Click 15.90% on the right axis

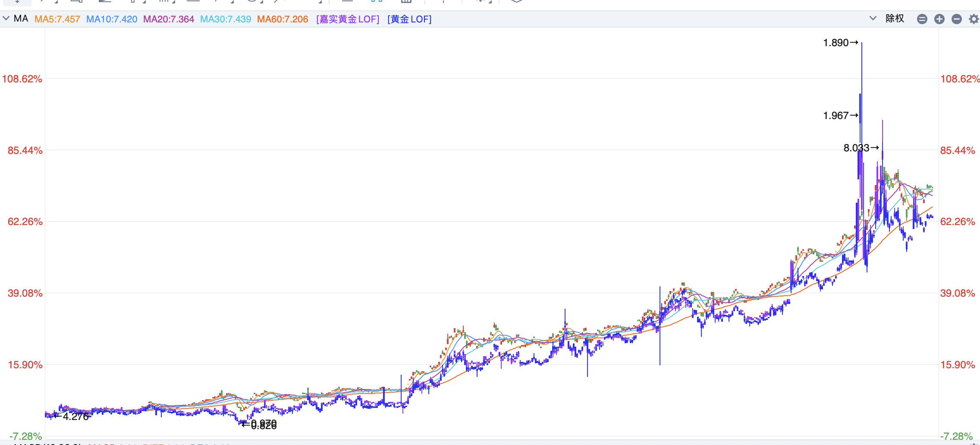(x=958, y=365)
